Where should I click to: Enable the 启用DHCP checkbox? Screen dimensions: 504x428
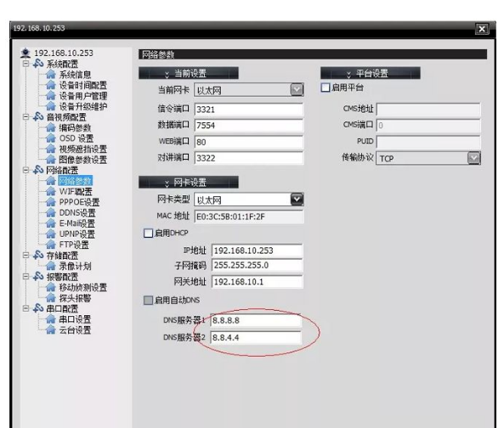point(148,233)
